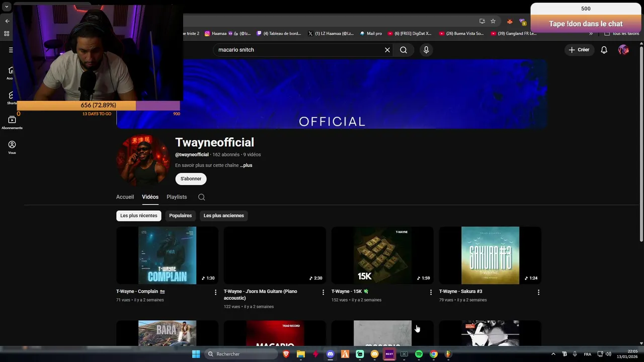This screenshot has height=362, width=644.
Task: Click the @twayneofficial channel handle
Action: coord(192,155)
